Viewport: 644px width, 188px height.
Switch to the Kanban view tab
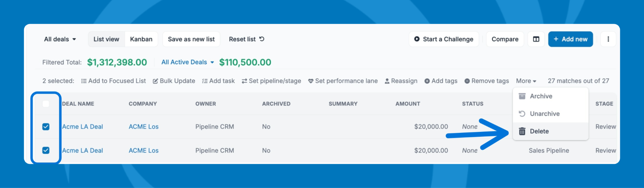coord(141,39)
